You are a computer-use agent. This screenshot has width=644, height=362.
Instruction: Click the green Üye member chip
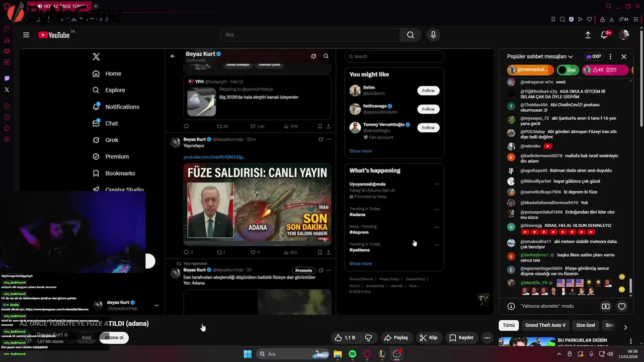(568, 70)
